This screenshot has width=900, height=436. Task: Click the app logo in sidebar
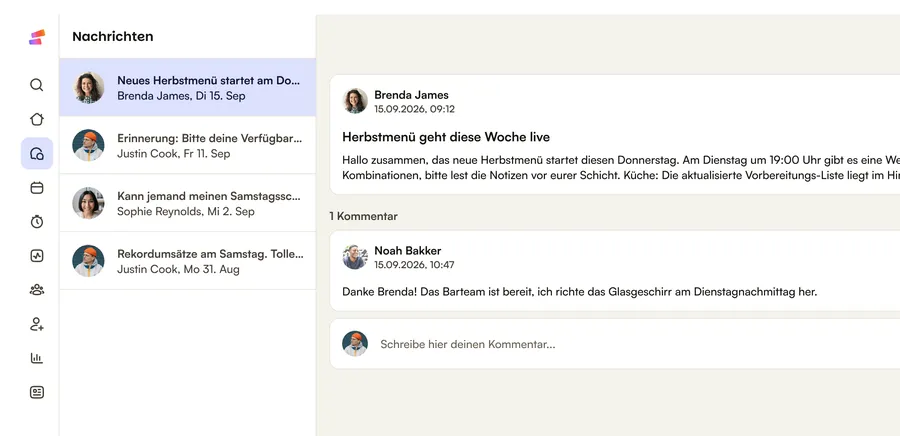coord(37,37)
